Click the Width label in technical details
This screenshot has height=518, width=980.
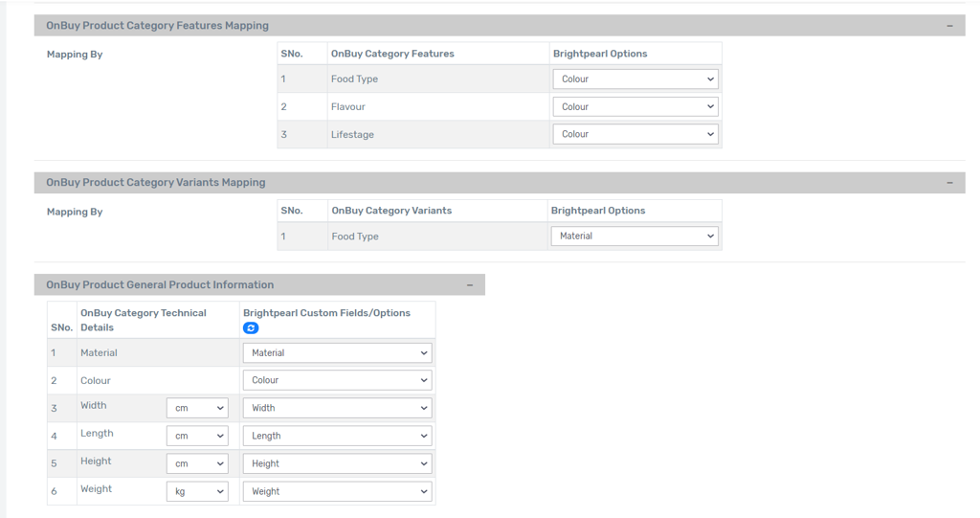(x=94, y=405)
